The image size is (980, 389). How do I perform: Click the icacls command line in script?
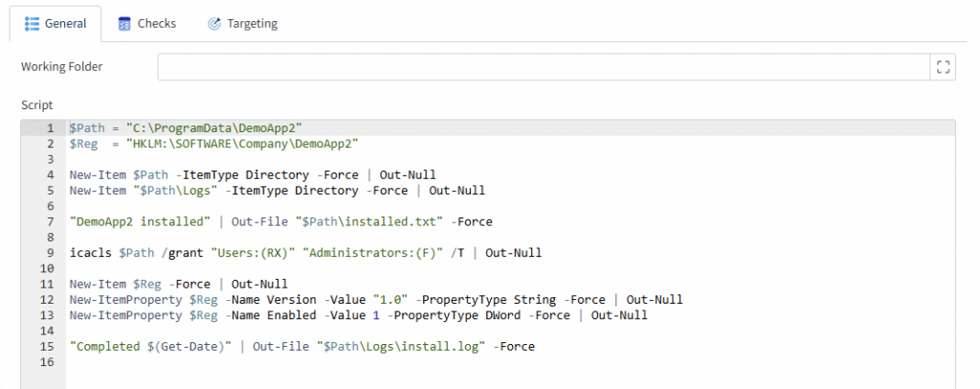[305, 253]
